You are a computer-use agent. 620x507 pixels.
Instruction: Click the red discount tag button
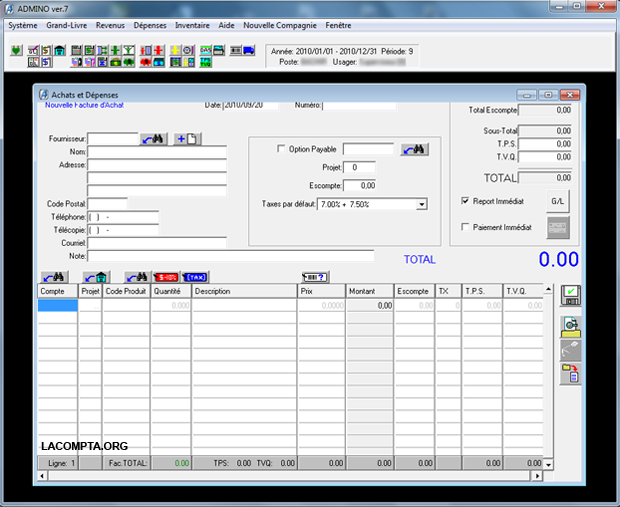166,277
